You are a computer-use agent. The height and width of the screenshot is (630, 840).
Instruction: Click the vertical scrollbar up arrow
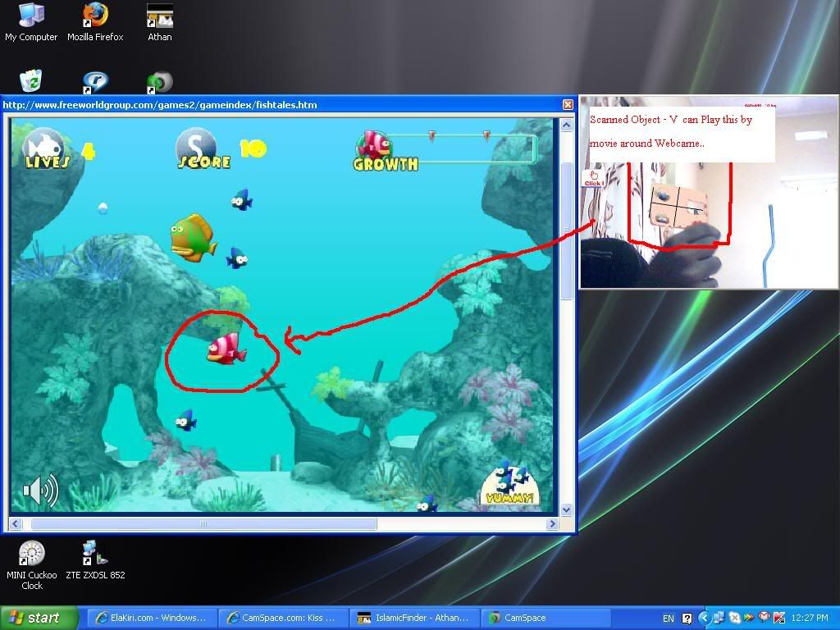(566, 126)
